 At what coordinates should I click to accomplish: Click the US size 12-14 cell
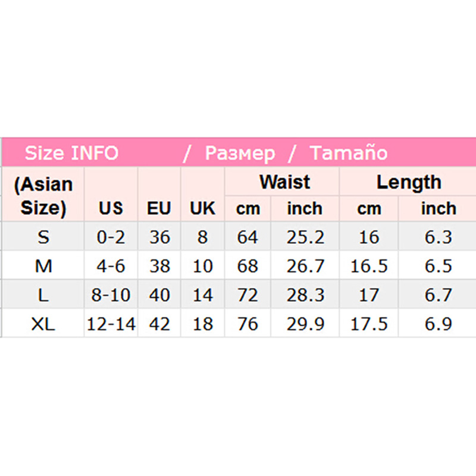coord(111,324)
